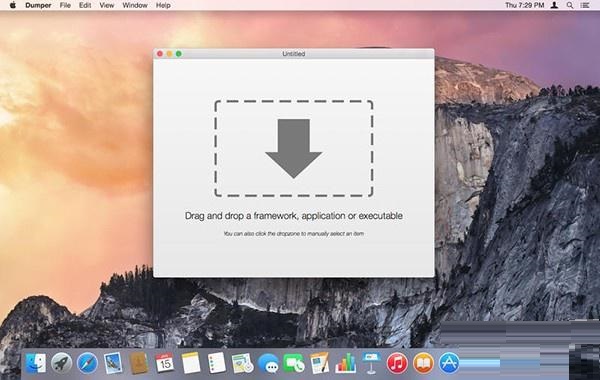
Task: Open Messages speech bubble in dock
Action: [x=268, y=364]
